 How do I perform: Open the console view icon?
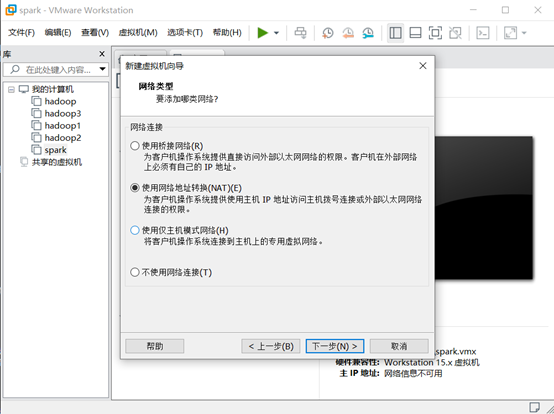(483, 33)
